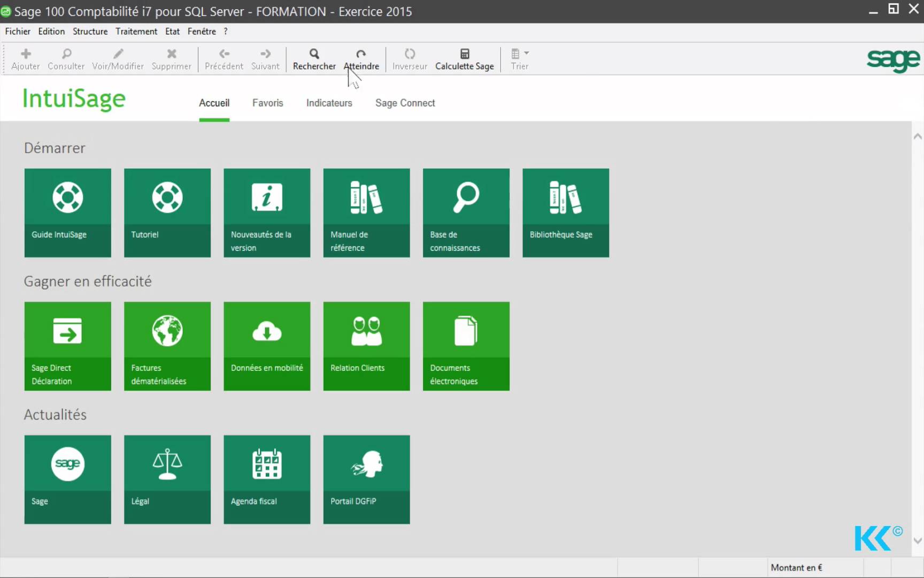Open Calculette Sage calculator
Image resolution: width=924 pixels, height=578 pixels.
click(x=465, y=59)
